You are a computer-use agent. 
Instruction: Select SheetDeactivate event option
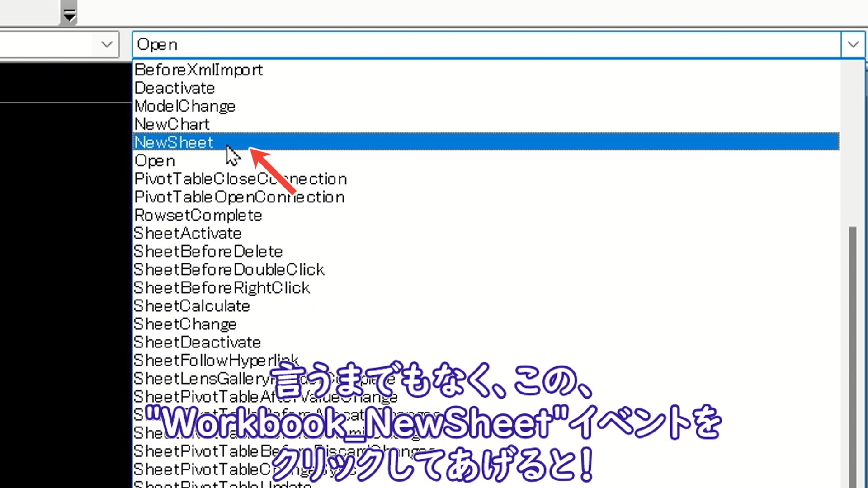197,342
